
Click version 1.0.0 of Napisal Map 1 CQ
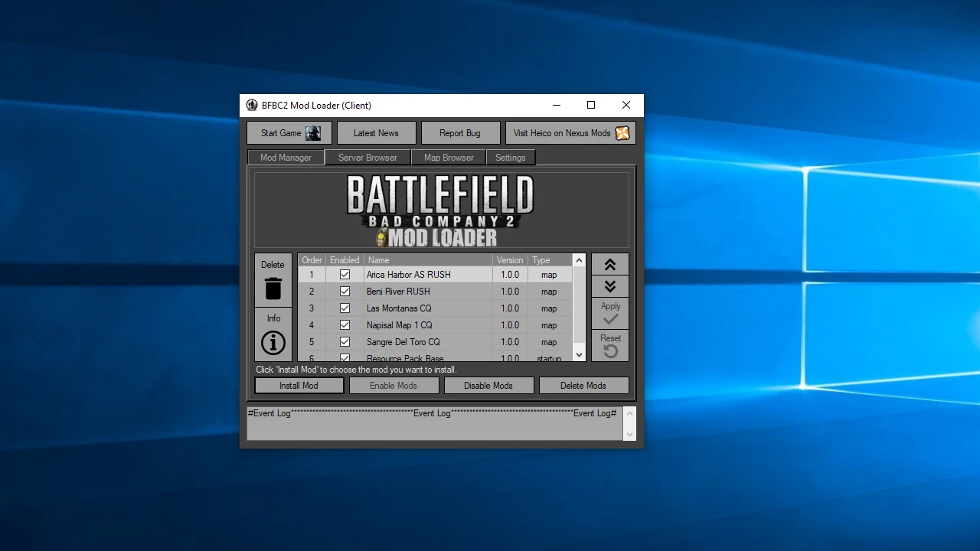[510, 325]
